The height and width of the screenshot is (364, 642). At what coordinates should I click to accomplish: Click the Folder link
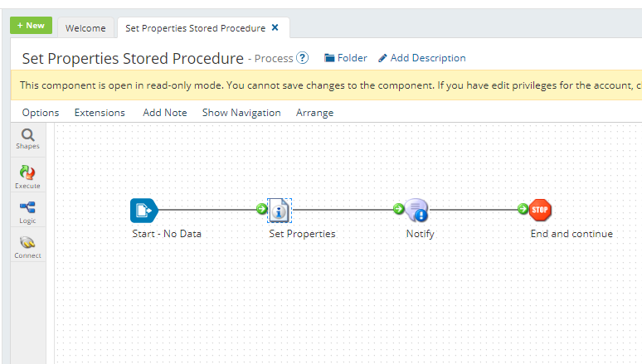click(346, 58)
